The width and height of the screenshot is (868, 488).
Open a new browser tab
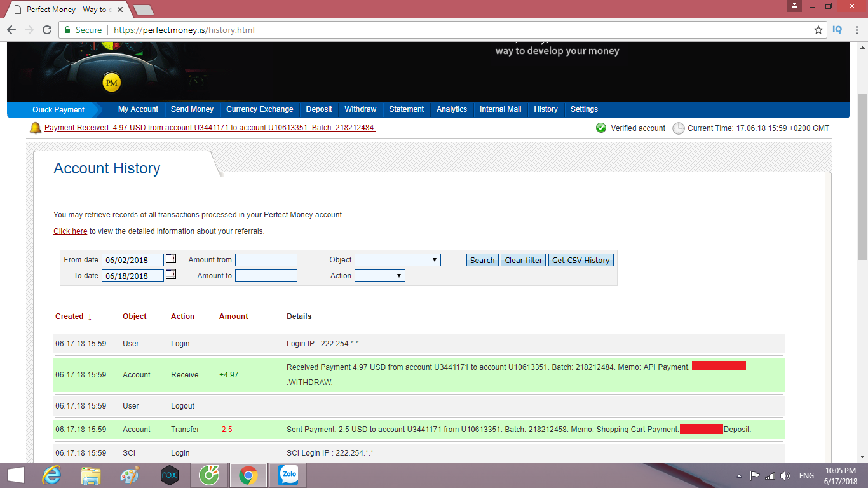tap(144, 10)
